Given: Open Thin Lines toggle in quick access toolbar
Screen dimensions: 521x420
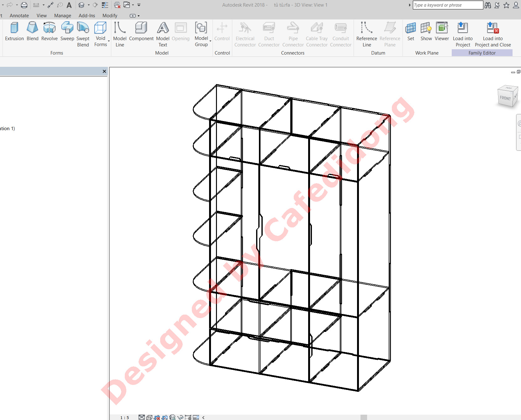Looking at the screenshot, I should coord(105,5).
